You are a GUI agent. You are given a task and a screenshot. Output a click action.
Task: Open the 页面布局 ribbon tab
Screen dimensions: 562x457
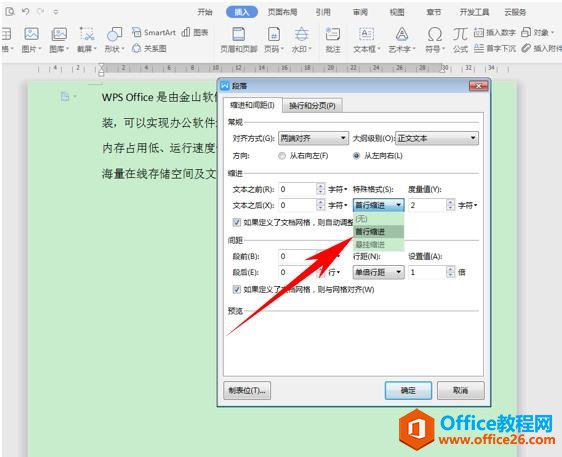[282, 12]
